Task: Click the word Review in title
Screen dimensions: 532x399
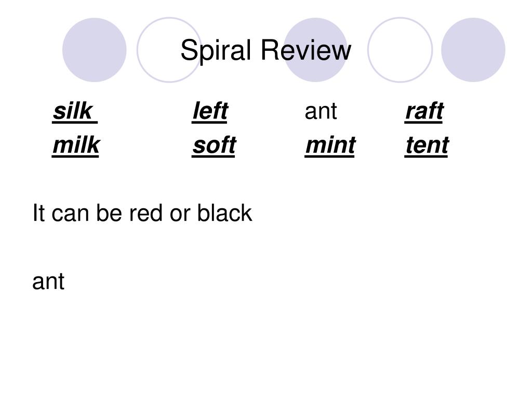Action: pyautogui.click(x=306, y=49)
